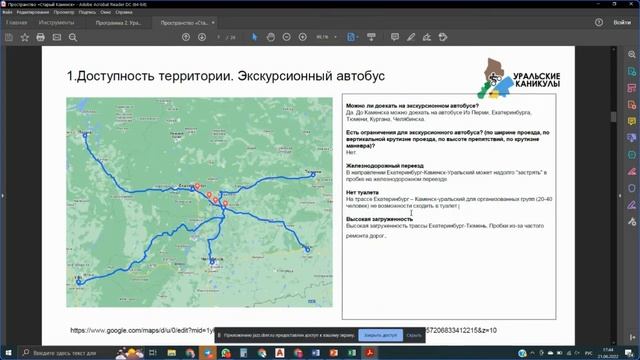640x360 pixels.
Task: Open Acrobat Reader taskbar icon
Action: [370, 353]
